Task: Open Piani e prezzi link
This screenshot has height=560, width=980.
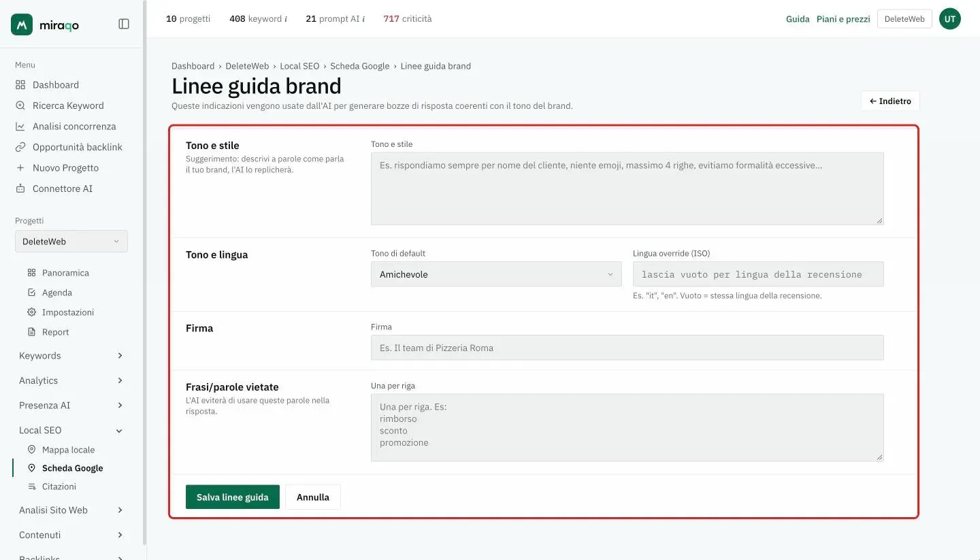Action: 843,19
